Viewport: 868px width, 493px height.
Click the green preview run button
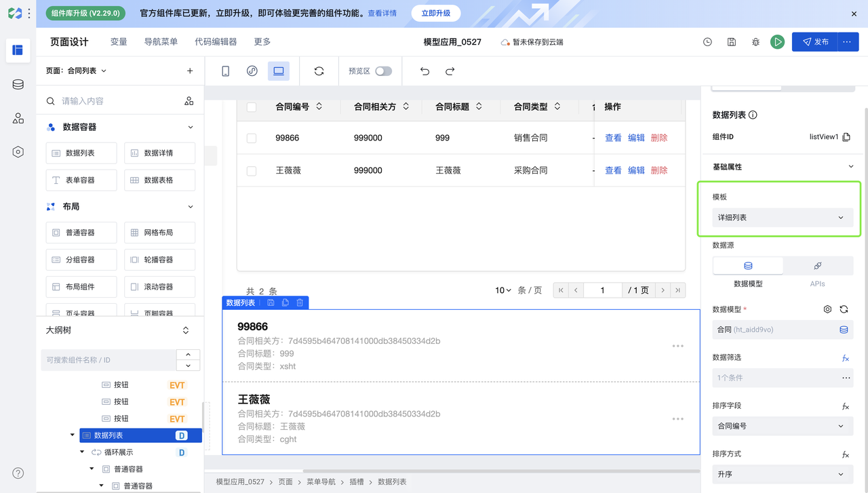(x=778, y=42)
